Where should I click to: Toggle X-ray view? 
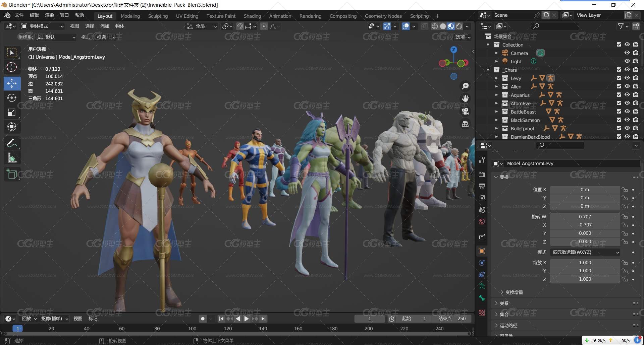[424, 26]
